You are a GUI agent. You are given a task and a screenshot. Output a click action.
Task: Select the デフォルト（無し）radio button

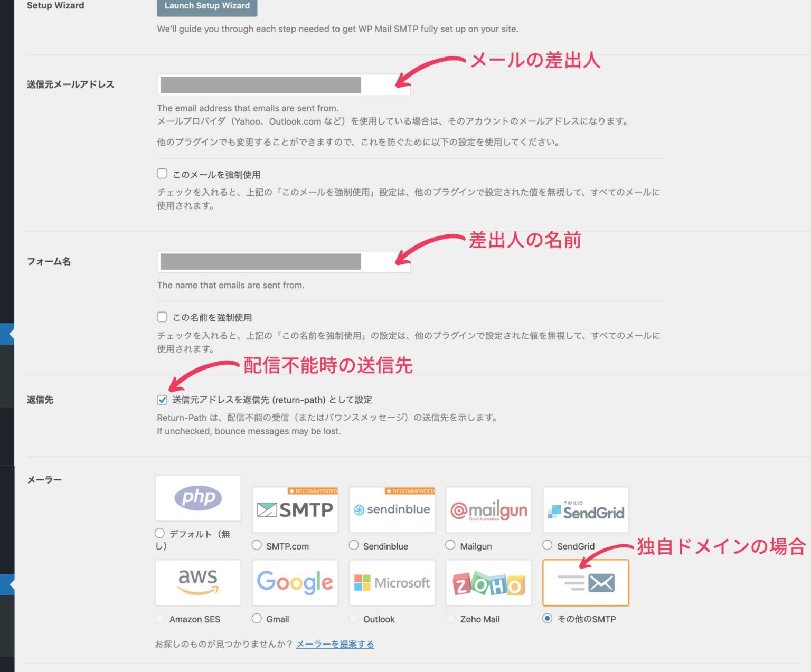159,533
